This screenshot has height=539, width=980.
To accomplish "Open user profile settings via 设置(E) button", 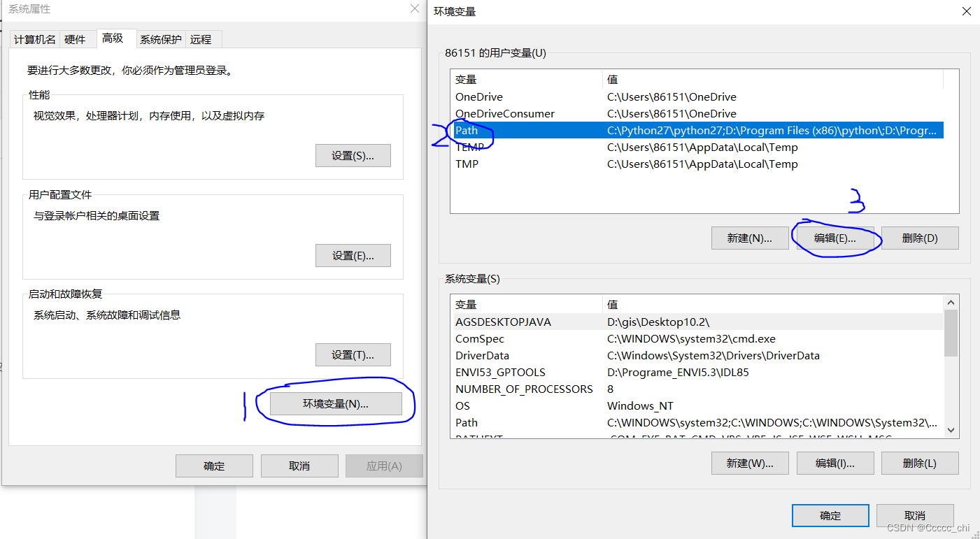I will (353, 255).
